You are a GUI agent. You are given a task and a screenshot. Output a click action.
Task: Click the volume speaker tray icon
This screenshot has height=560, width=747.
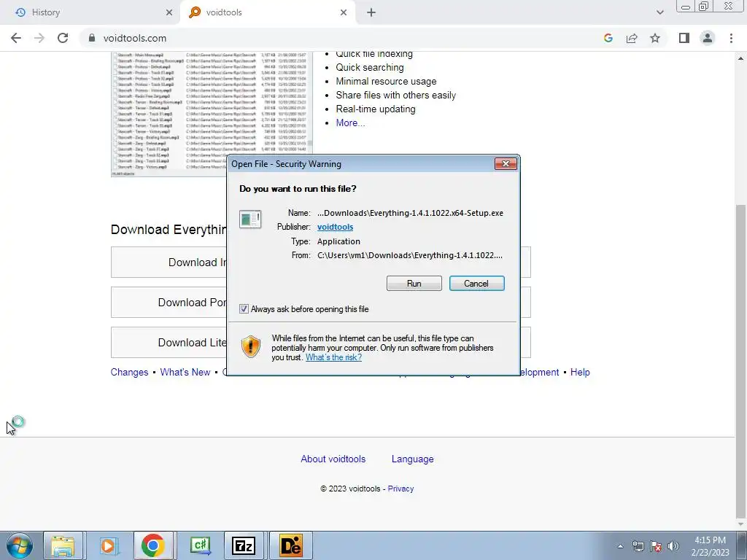pos(673,546)
